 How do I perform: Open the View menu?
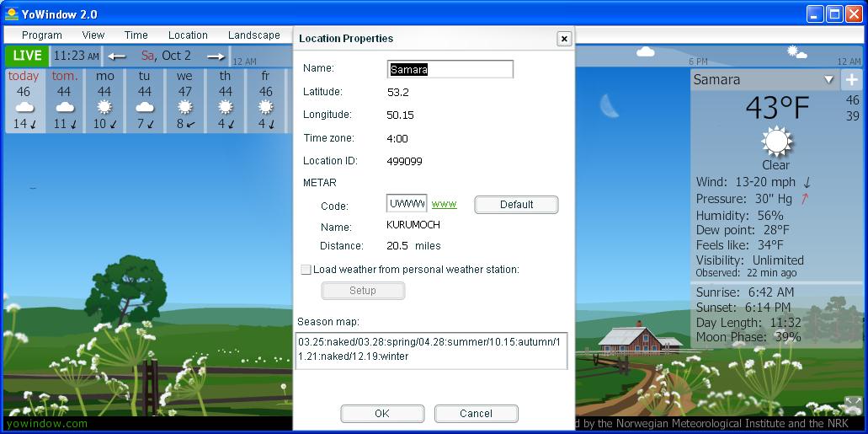93,35
